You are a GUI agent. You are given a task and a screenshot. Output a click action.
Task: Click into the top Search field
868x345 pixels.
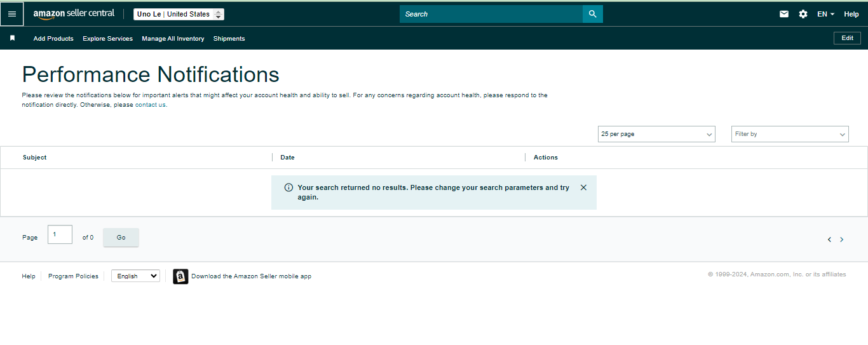click(491, 14)
